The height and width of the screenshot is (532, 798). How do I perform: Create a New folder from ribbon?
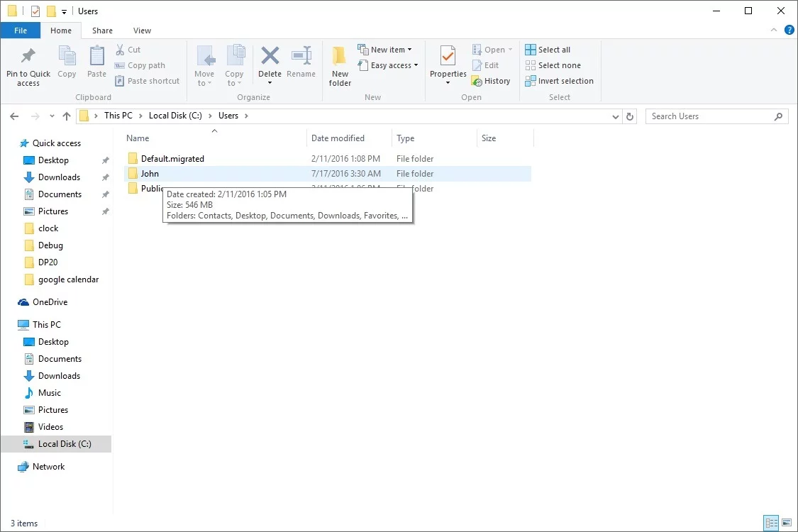tap(340, 66)
